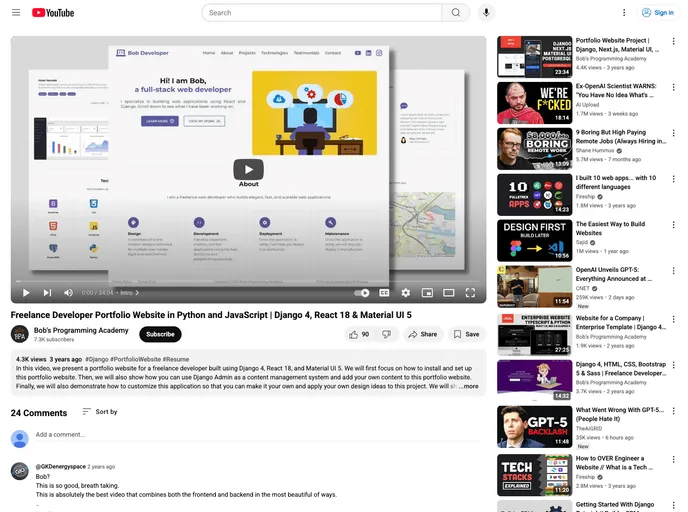Click the play icon in the player controls
688x512 pixels.
pos(26,293)
